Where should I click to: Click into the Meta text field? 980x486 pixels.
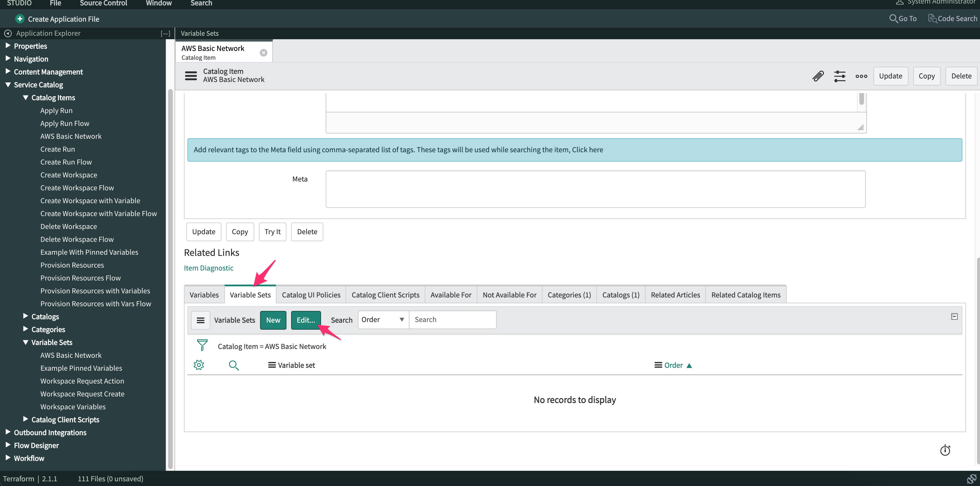(x=595, y=189)
